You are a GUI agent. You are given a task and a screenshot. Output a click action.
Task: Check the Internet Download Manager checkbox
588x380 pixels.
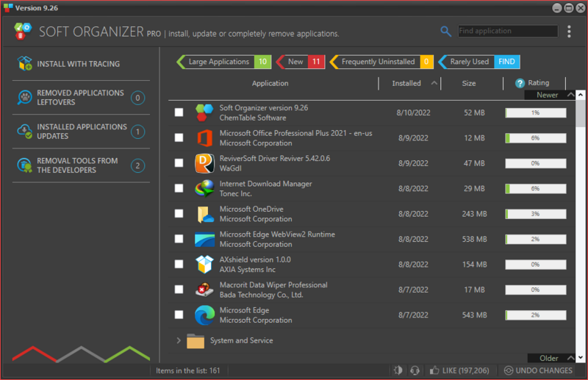click(179, 188)
